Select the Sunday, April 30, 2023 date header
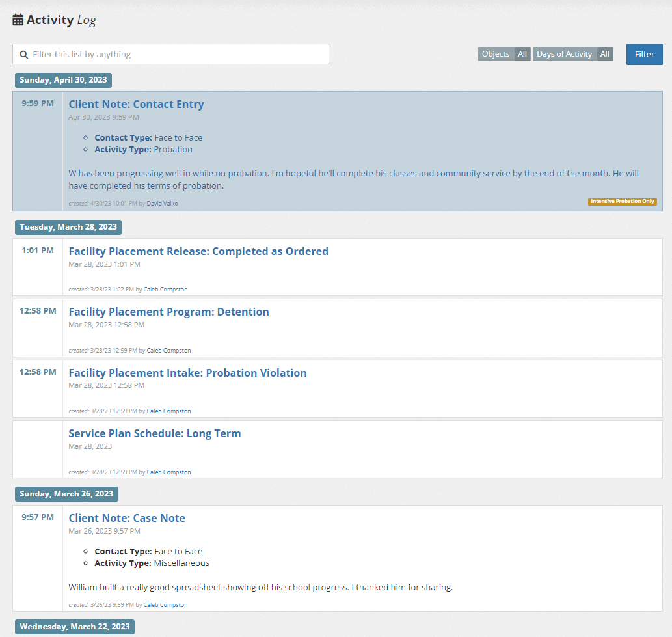Screen dimensions: 672x637 63,80
